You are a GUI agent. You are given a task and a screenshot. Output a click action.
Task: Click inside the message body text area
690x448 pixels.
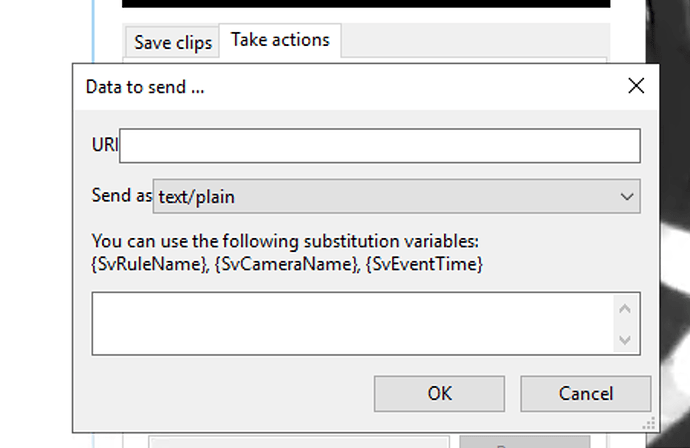coord(353,323)
